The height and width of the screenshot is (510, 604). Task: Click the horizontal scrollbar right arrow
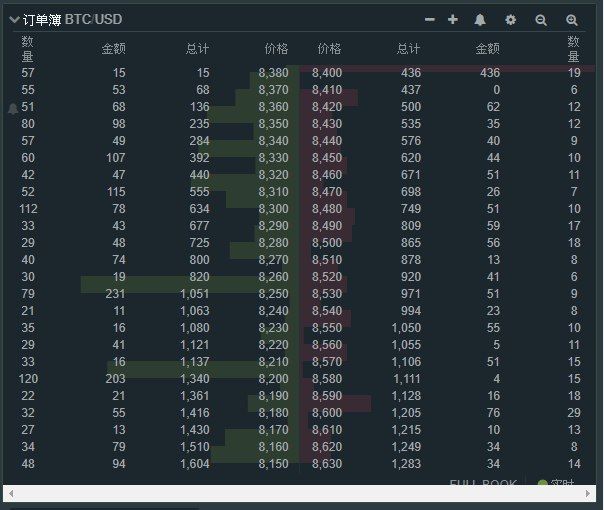point(590,494)
